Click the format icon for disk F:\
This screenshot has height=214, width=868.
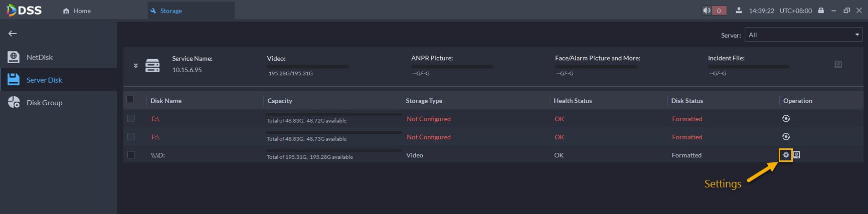[786, 137]
